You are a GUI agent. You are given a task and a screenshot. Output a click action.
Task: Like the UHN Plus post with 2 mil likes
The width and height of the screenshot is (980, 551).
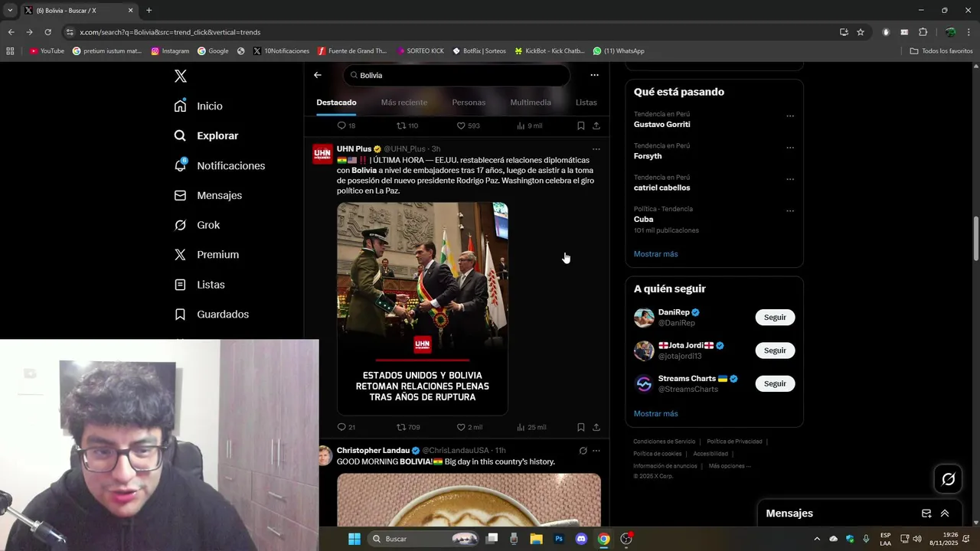tap(469, 427)
